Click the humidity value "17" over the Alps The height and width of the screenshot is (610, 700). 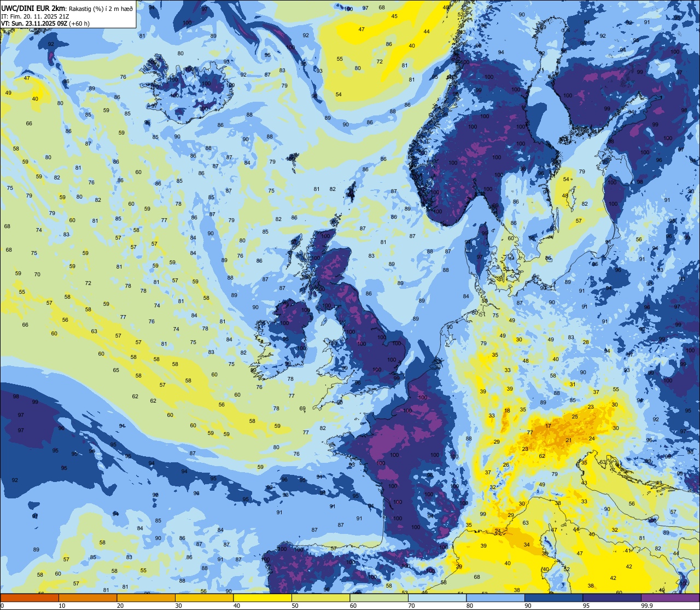pyautogui.click(x=548, y=426)
